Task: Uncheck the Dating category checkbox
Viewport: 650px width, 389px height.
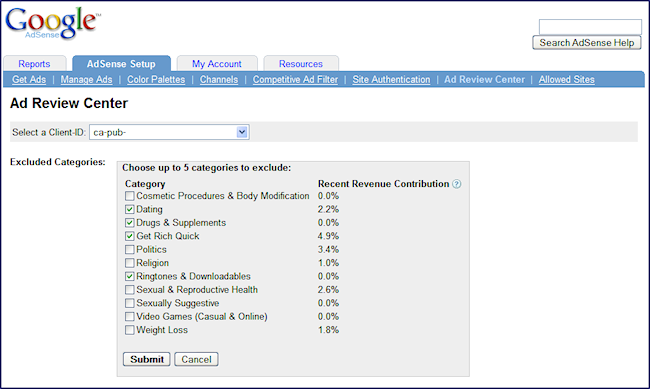Action: click(130, 209)
